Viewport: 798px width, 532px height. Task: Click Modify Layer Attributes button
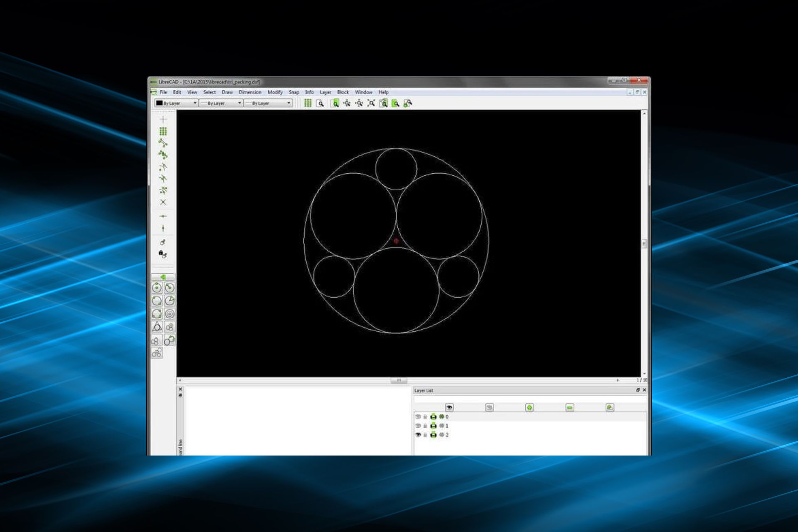tap(610, 407)
